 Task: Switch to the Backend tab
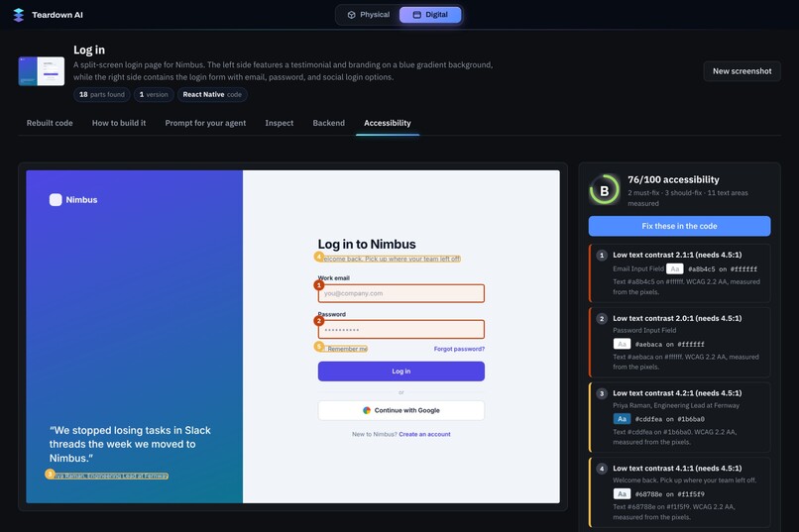coord(329,123)
